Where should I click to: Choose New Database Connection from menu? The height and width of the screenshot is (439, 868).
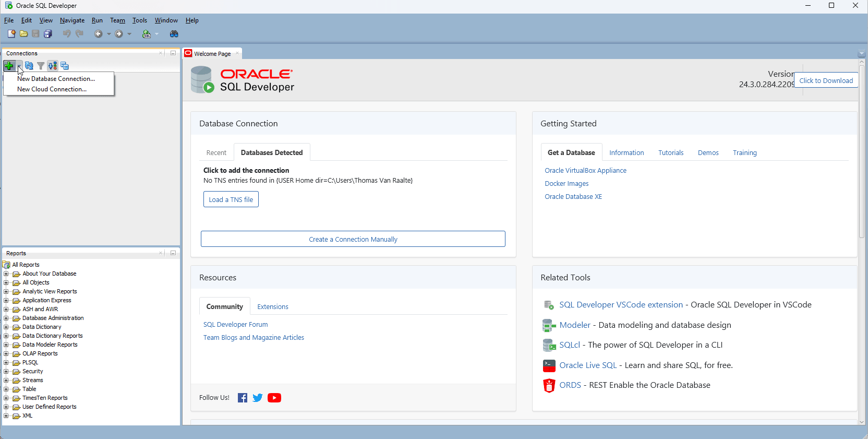[56, 79]
